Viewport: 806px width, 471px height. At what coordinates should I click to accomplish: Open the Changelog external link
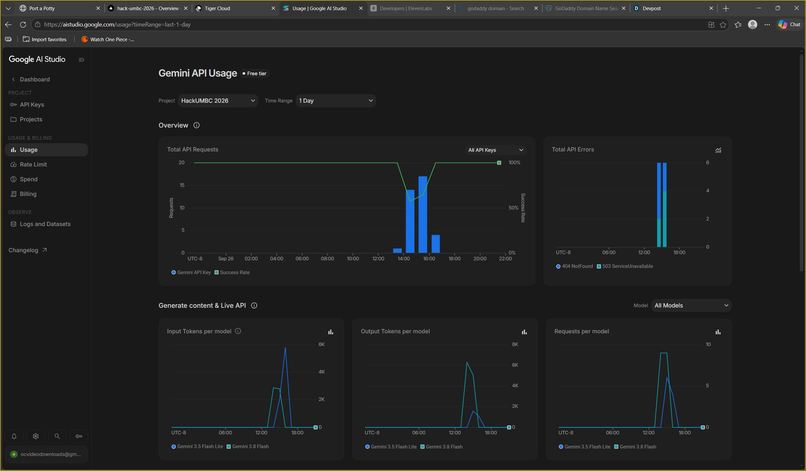click(x=28, y=250)
